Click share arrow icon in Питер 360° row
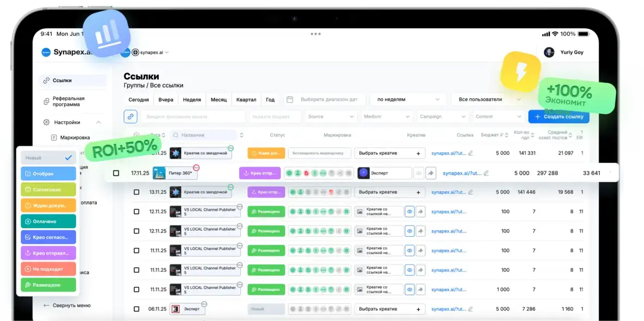The image size is (644, 321). [x=431, y=173]
